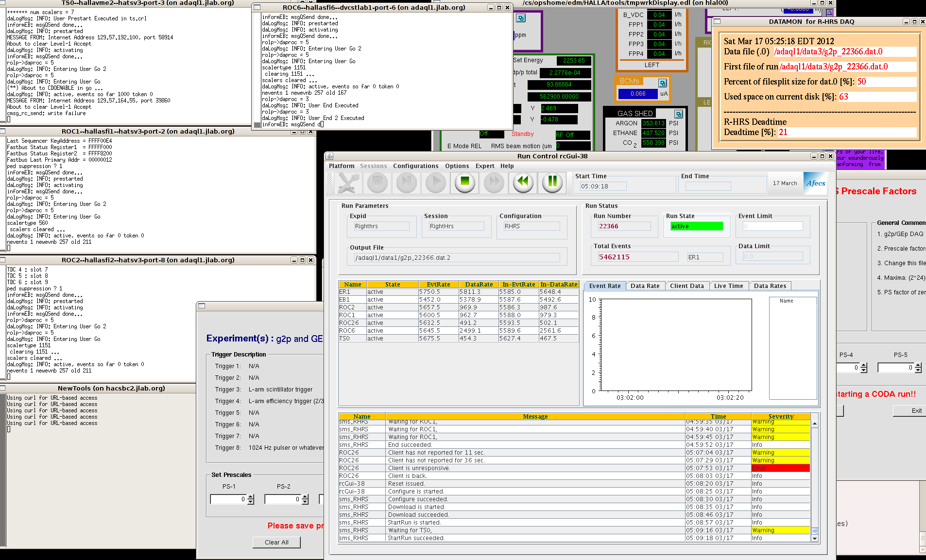Open window menu of the trigger prescale window
Viewport: 926px width, 560px height.
(x=202, y=306)
